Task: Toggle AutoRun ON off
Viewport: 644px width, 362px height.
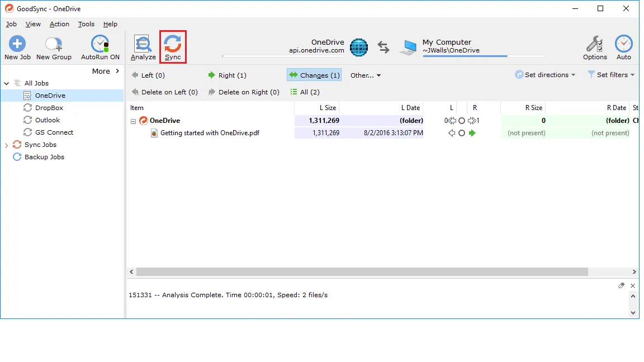Action: point(100,47)
